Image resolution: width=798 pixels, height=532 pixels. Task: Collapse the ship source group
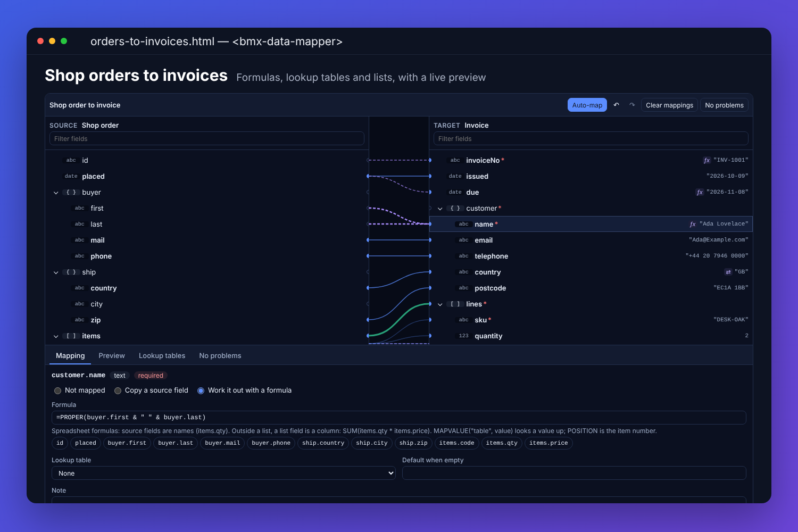56,272
